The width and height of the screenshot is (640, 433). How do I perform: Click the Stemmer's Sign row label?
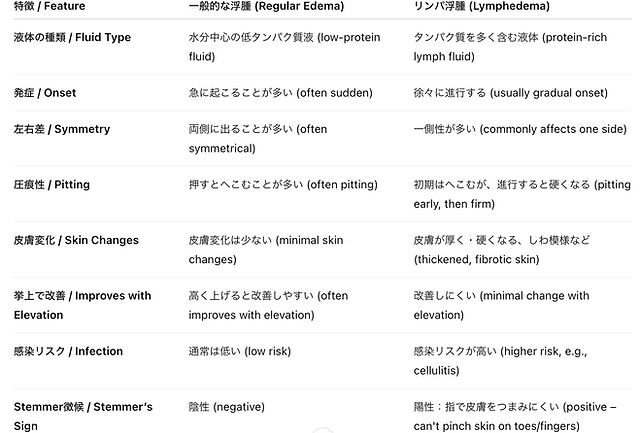(x=81, y=416)
